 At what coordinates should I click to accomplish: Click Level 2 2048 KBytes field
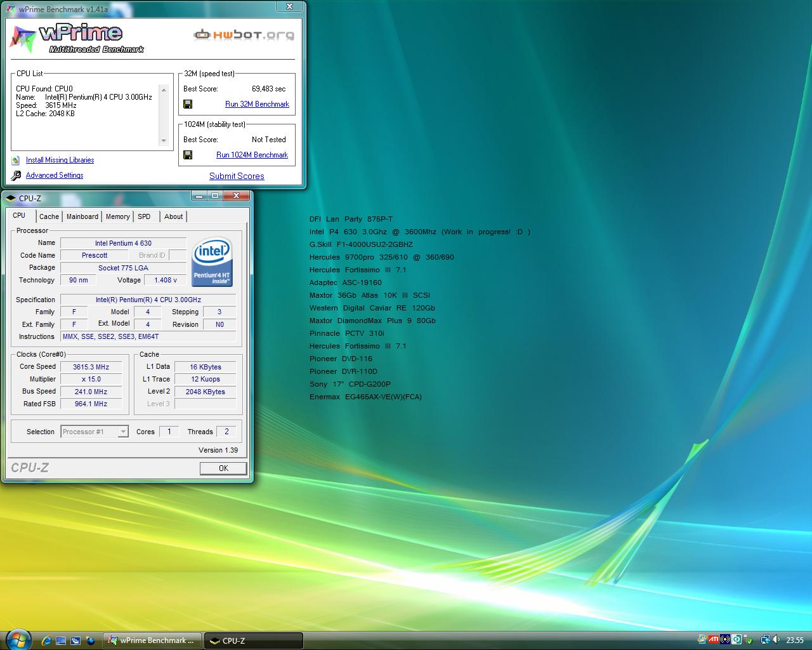tap(206, 392)
